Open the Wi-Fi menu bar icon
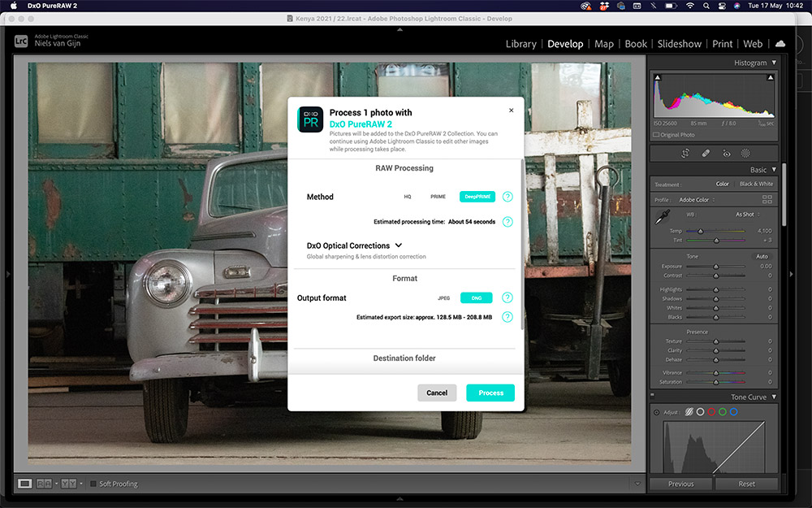The image size is (812, 508). point(689,6)
